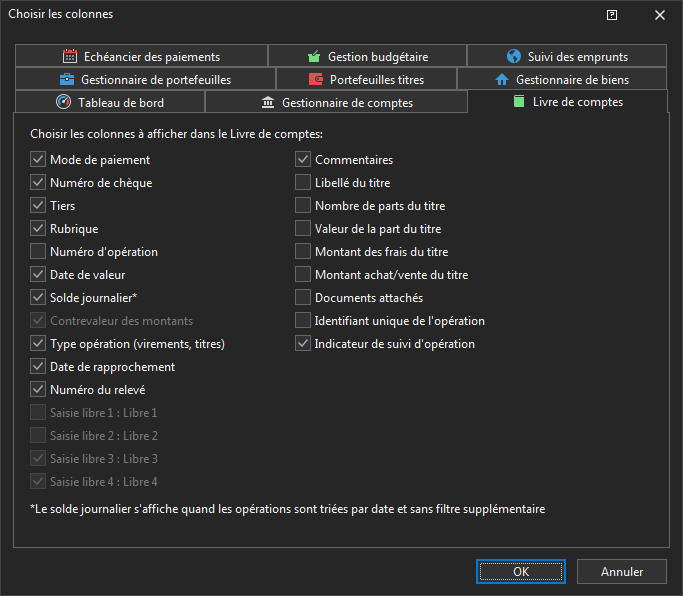This screenshot has width=683, height=596.
Task: Click the Annuler button
Action: coord(622,572)
